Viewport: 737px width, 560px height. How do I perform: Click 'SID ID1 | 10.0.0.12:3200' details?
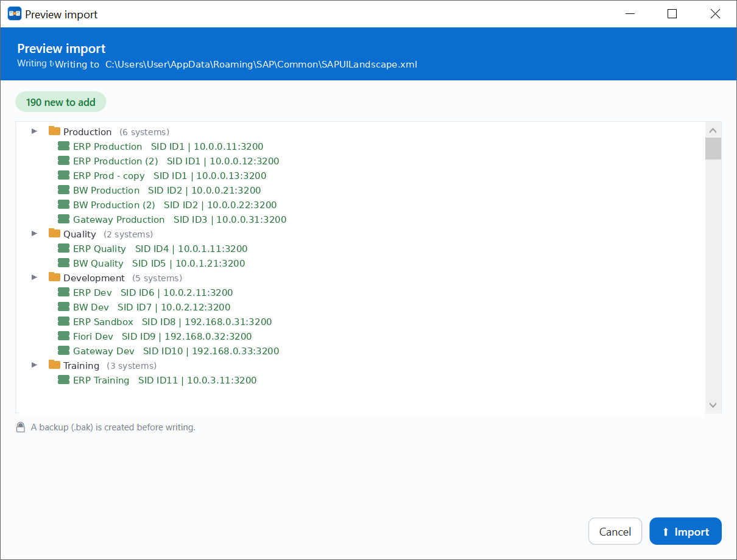pos(223,161)
